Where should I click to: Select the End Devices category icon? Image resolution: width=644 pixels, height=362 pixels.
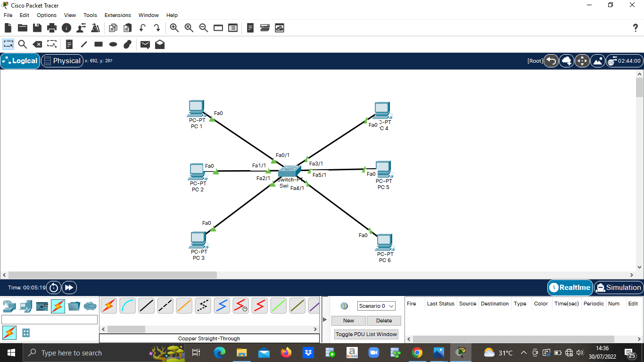26,306
